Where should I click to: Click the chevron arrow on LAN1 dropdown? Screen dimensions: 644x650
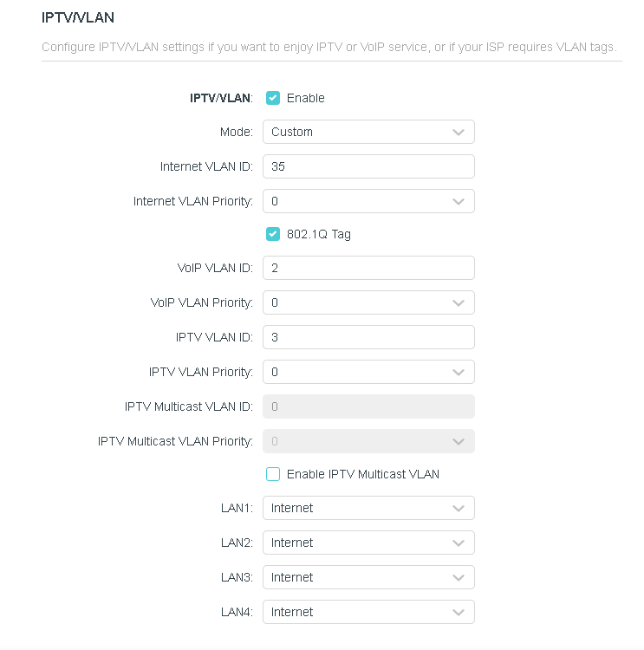tap(459, 508)
